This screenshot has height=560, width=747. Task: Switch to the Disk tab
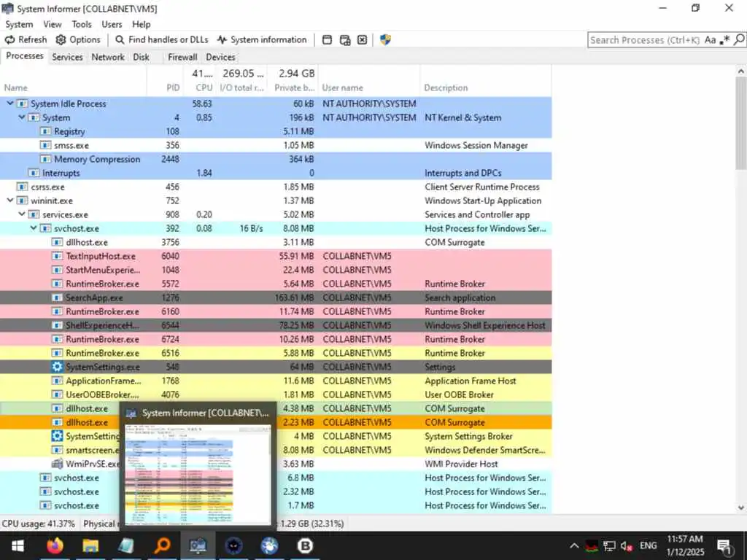[141, 57]
